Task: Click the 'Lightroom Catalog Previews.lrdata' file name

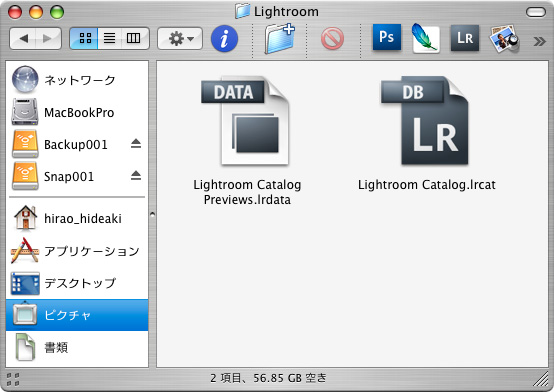Action: [x=247, y=192]
